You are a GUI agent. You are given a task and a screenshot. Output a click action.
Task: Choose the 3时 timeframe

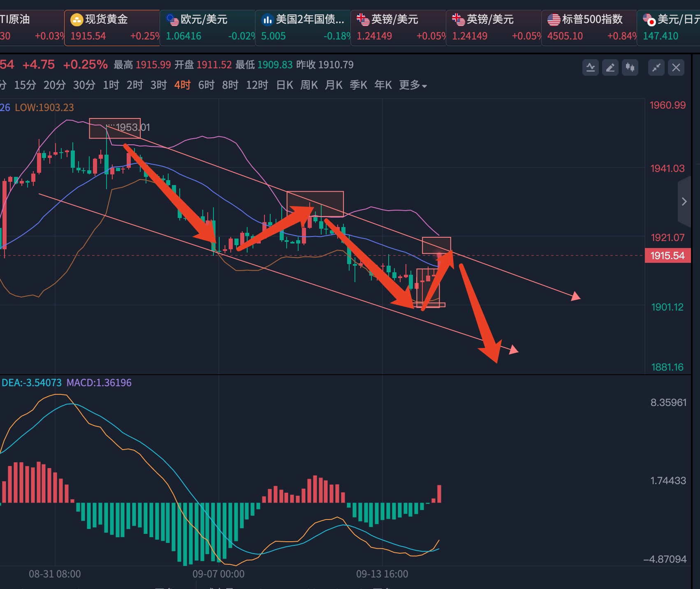pyautogui.click(x=159, y=85)
